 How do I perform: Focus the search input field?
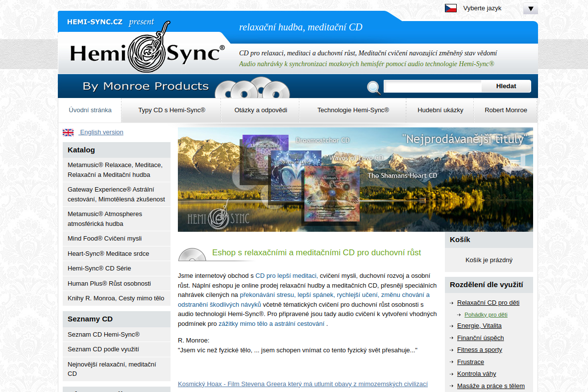[x=433, y=86]
